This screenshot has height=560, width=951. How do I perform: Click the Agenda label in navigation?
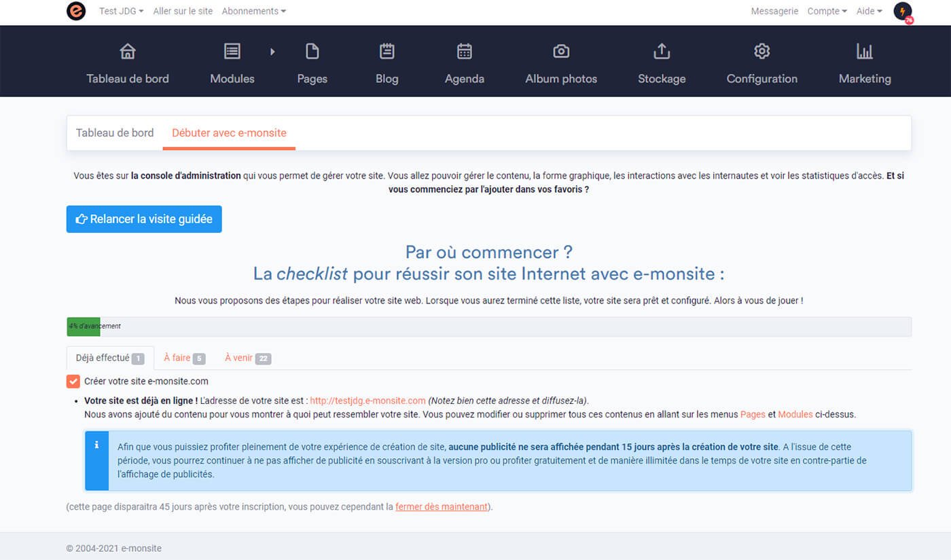(x=465, y=79)
